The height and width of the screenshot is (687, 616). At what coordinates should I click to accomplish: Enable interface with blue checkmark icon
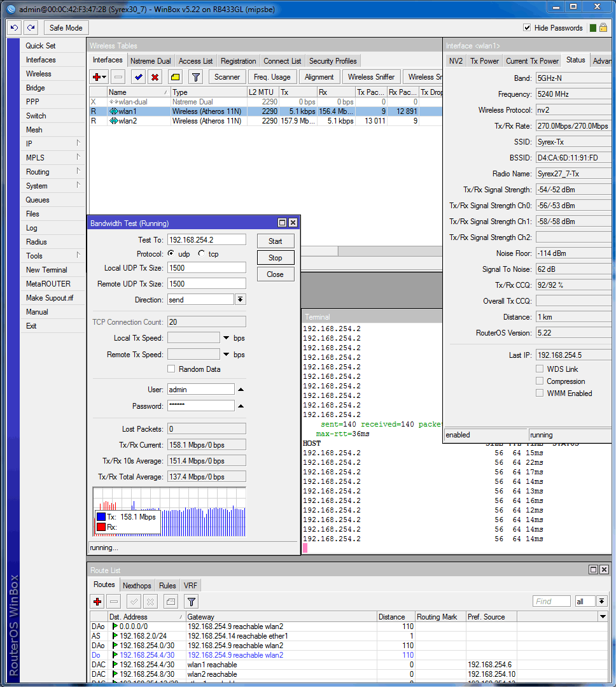click(x=139, y=77)
